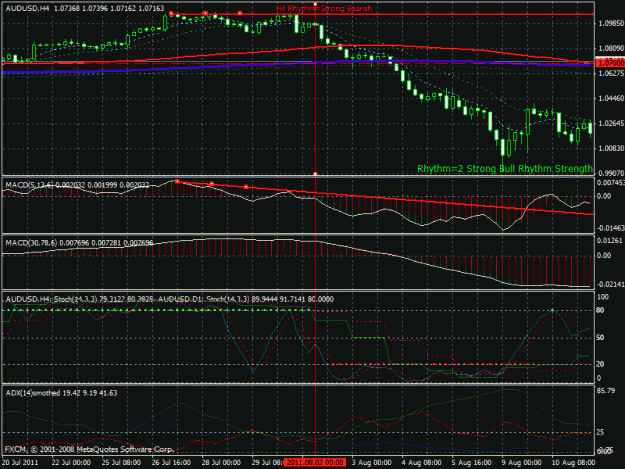
Task: Select the vertical line's bottom anchor in price pane
Action: coord(315,174)
